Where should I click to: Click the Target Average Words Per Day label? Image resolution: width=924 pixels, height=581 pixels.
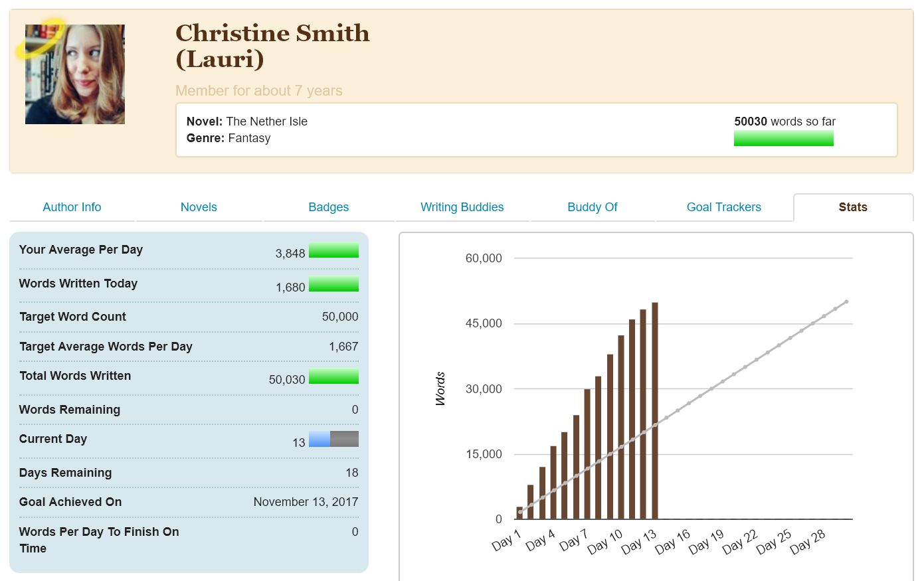(106, 347)
